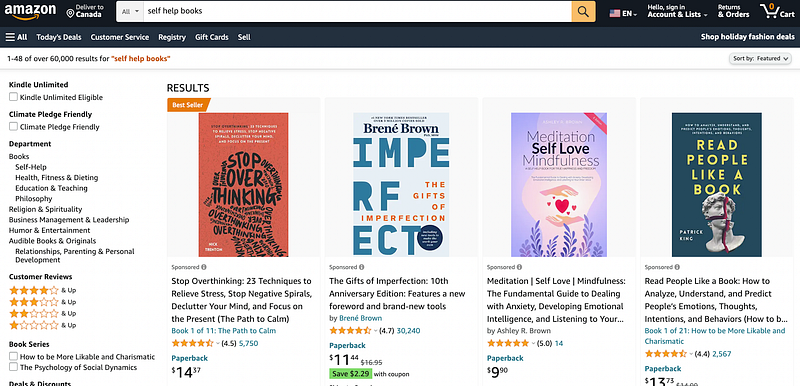Select Religion & Spirituality department

tap(45, 210)
